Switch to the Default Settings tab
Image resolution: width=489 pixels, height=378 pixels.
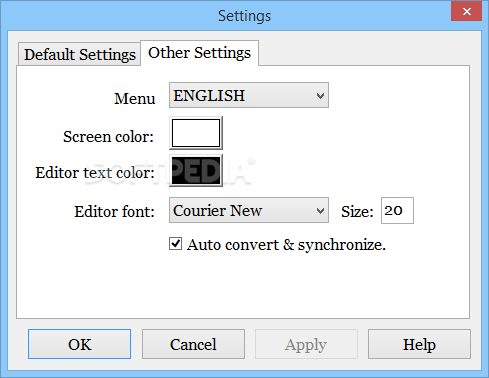coord(79,54)
